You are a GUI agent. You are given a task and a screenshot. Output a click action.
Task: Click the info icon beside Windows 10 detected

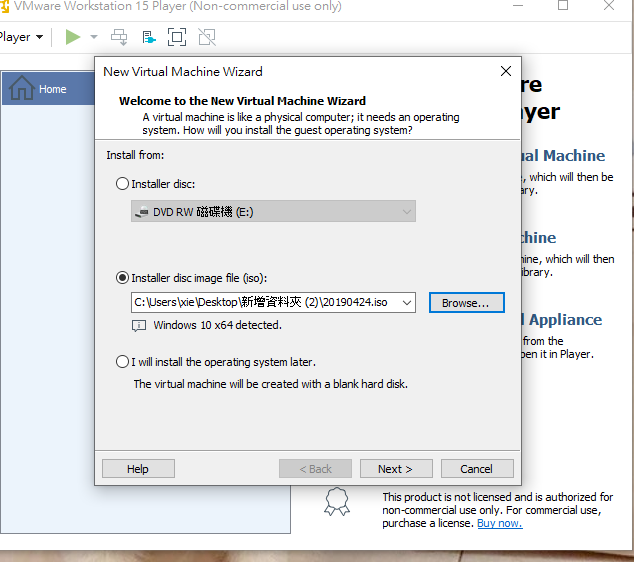pos(139,325)
